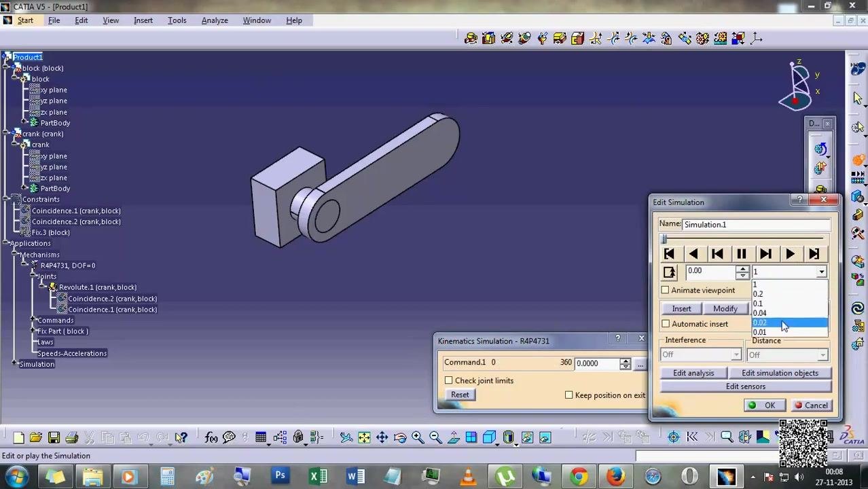Select 0.04 in the step dropdown list
This screenshot has width=868, height=489.
[x=789, y=314]
